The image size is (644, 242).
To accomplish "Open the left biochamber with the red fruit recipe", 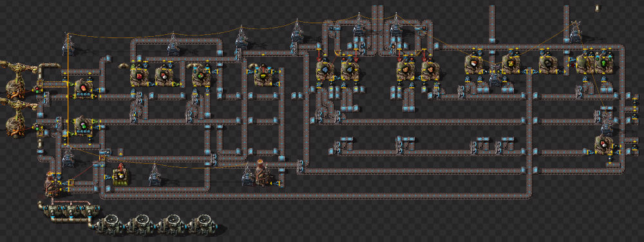I will point(83,89).
